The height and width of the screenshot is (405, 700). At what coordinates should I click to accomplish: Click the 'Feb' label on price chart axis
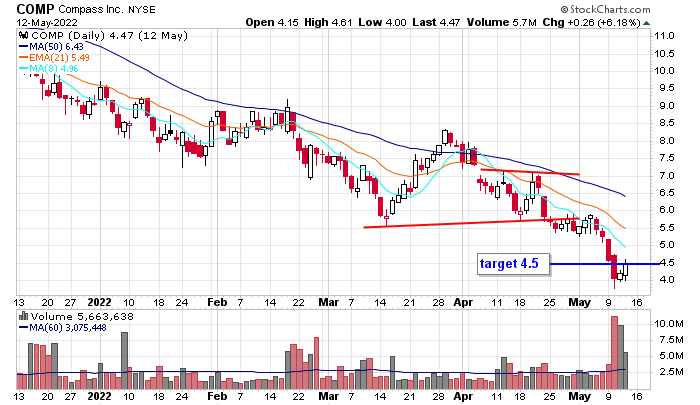pos(217,302)
